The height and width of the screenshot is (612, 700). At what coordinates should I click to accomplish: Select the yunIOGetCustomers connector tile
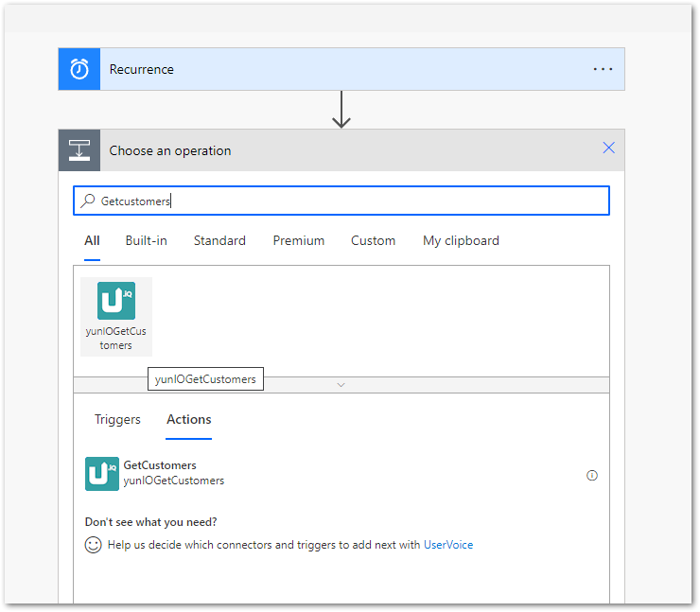[116, 317]
